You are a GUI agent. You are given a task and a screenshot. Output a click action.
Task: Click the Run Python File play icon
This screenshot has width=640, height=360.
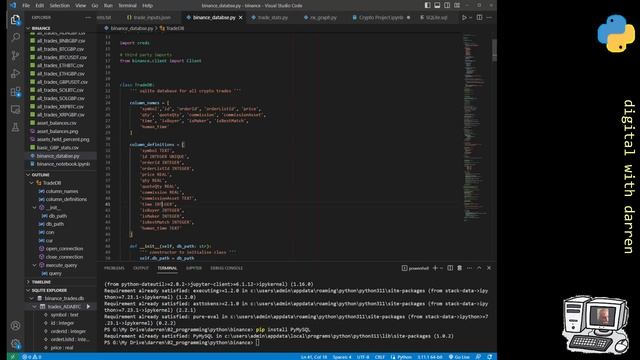tap(464, 18)
